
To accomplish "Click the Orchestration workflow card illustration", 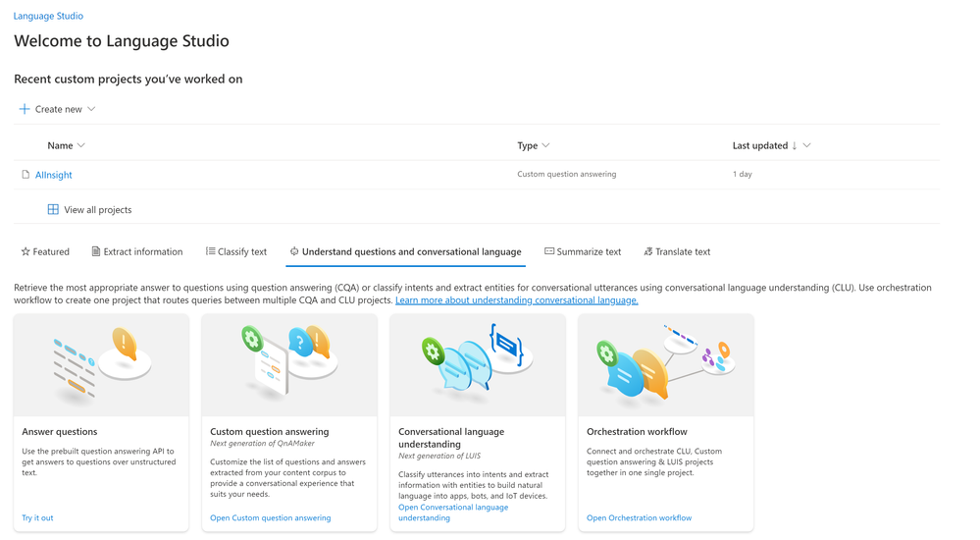I will [x=666, y=365].
